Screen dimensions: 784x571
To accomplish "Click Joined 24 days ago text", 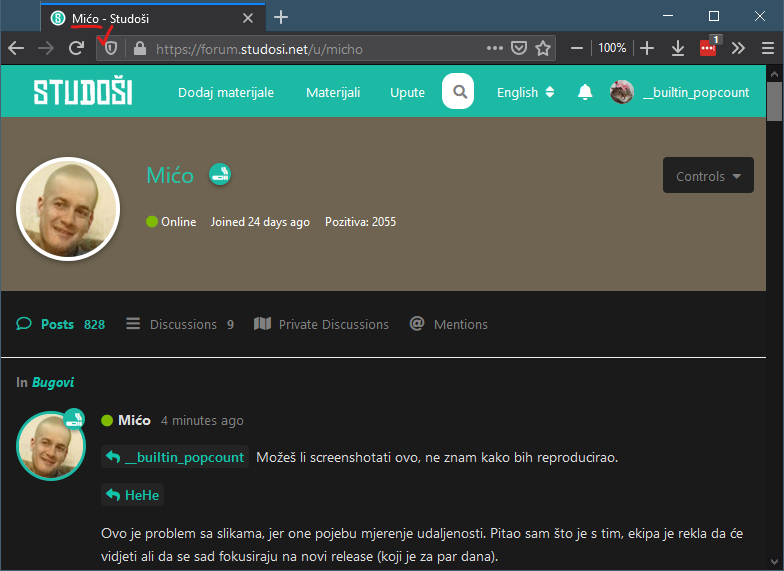I will (260, 222).
